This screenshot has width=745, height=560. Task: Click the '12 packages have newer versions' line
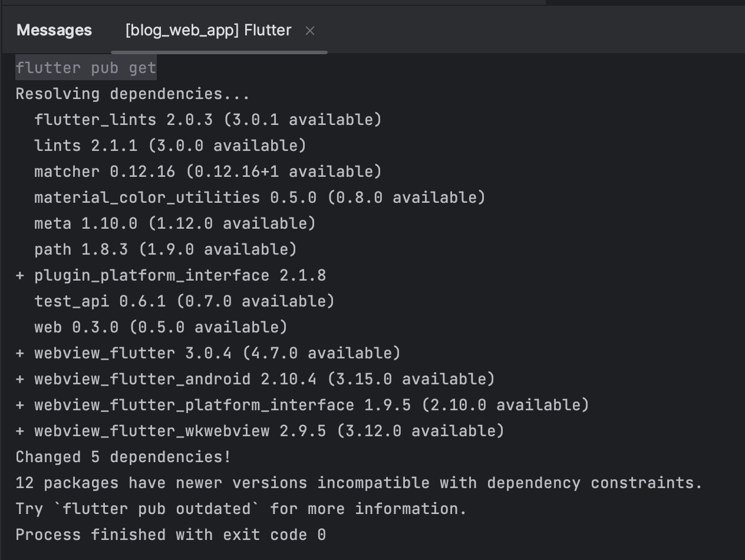point(359,483)
